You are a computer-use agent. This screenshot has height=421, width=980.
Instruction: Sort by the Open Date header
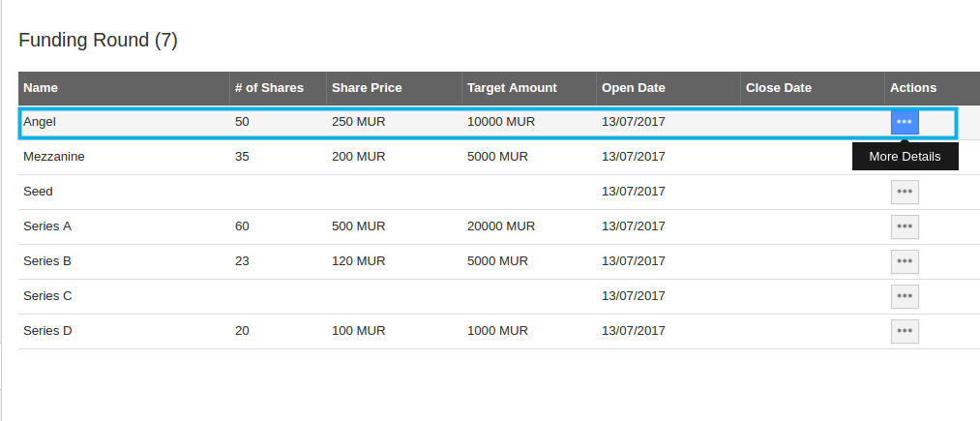point(634,88)
